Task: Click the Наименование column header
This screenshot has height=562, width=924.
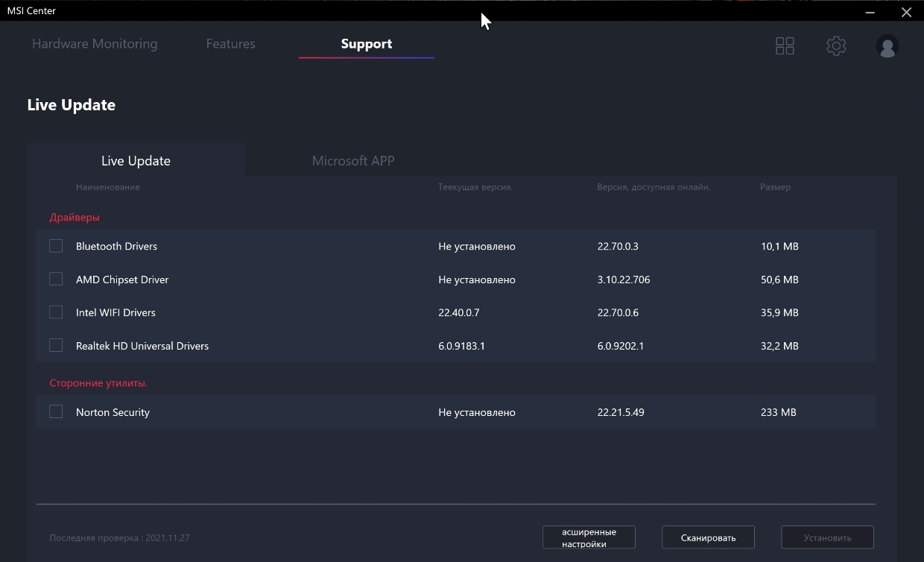Action: (107, 187)
